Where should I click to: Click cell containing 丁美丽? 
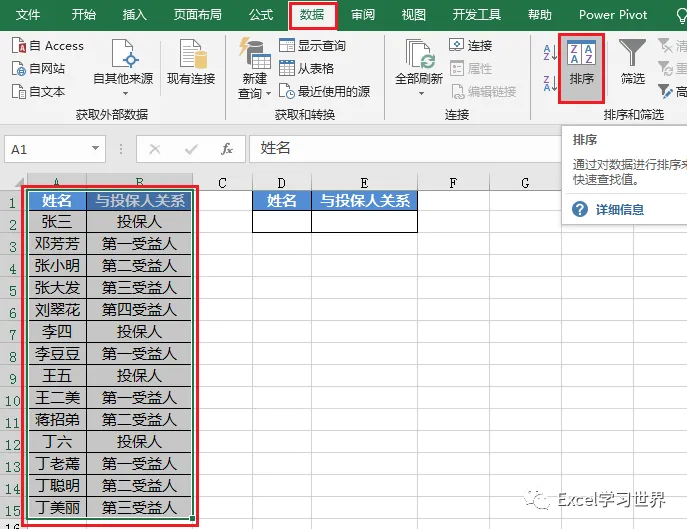[57, 508]
